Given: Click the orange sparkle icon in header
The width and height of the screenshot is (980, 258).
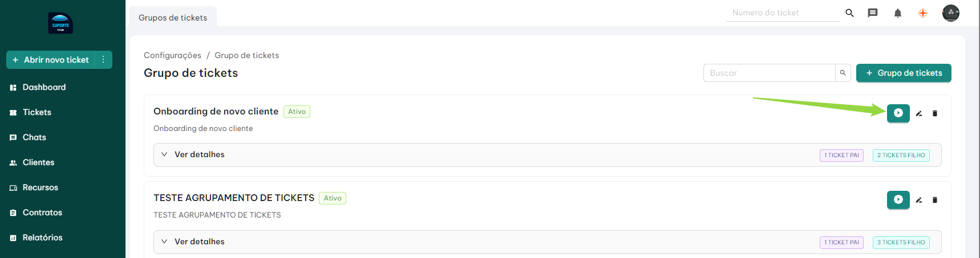Looking at the screenshot, I should [923, 13].
